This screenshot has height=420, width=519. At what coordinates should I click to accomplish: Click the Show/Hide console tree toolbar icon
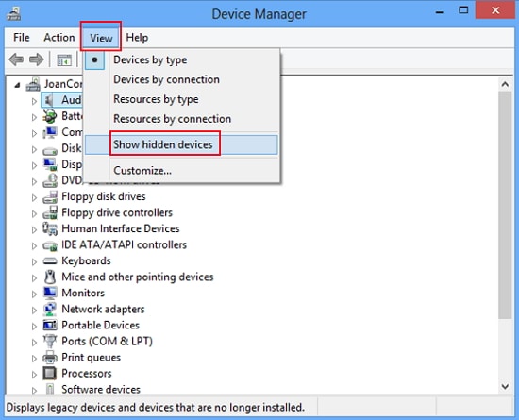(64, 60)
